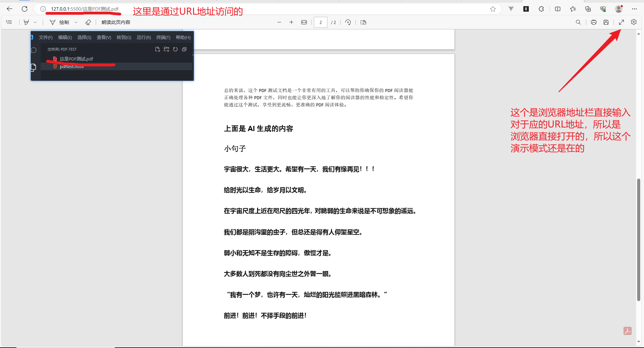Screen dimensions: 644x348
Task: Open the black square extension icon
Action: coord(526,9)
